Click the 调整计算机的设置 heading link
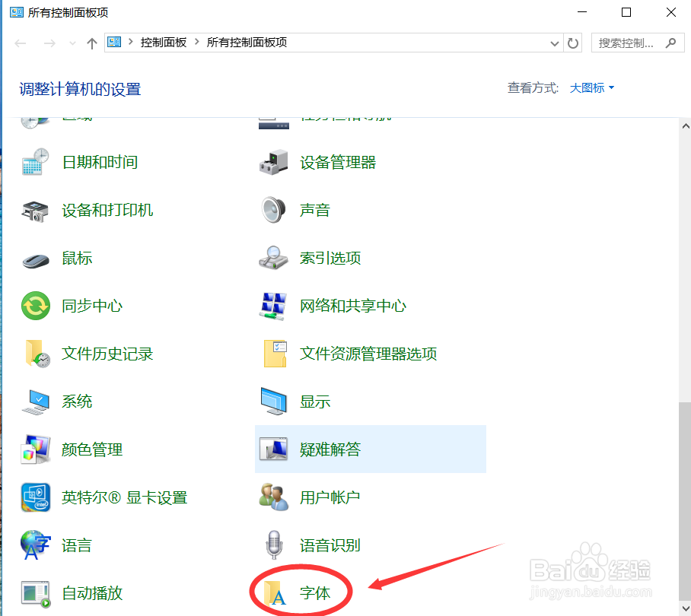This screenshot has width=691, height=616. [x=79, y=89]
